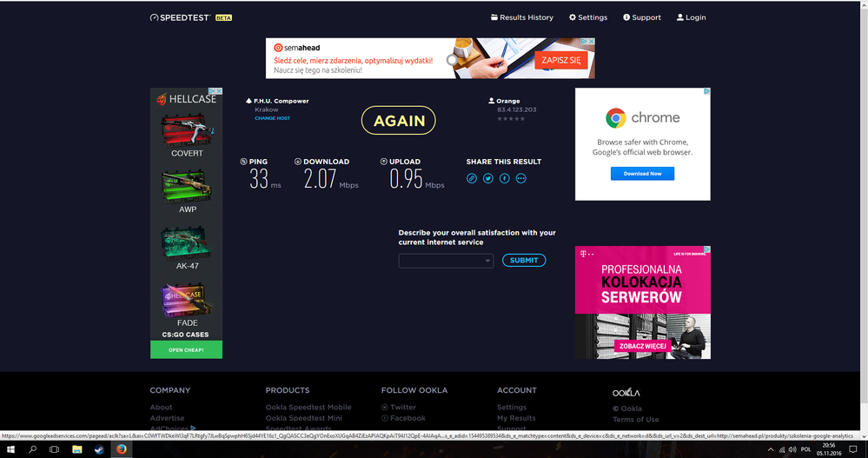Open Windows search from the taskbar
868x458 pixels.
click(x=32, y=449)
